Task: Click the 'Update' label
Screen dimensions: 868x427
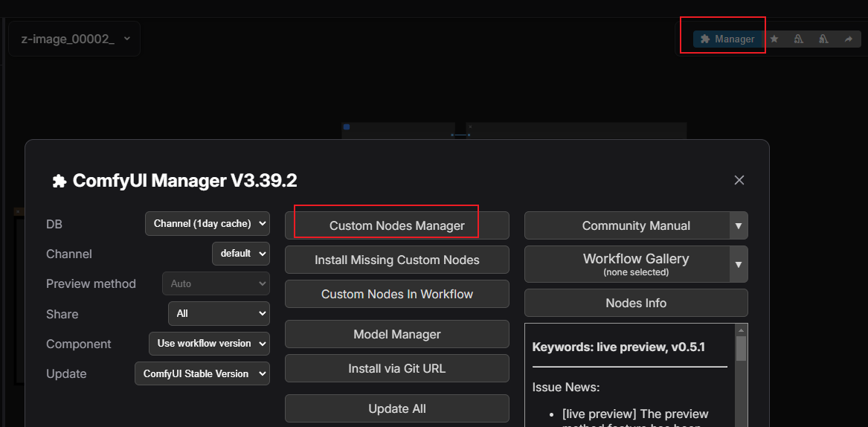Action: [66, 374]
